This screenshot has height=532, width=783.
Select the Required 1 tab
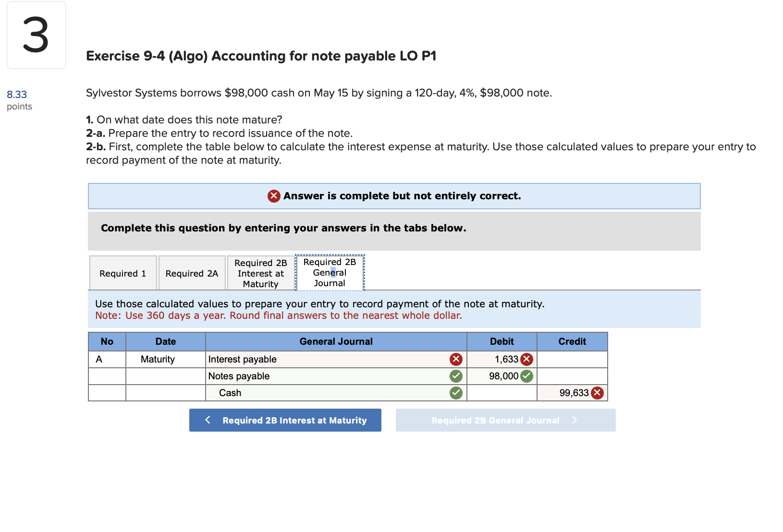122,273
